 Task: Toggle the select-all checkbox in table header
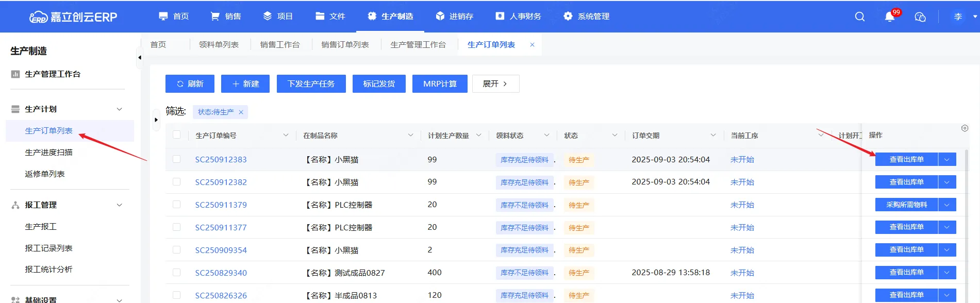(x=177, y=135)
